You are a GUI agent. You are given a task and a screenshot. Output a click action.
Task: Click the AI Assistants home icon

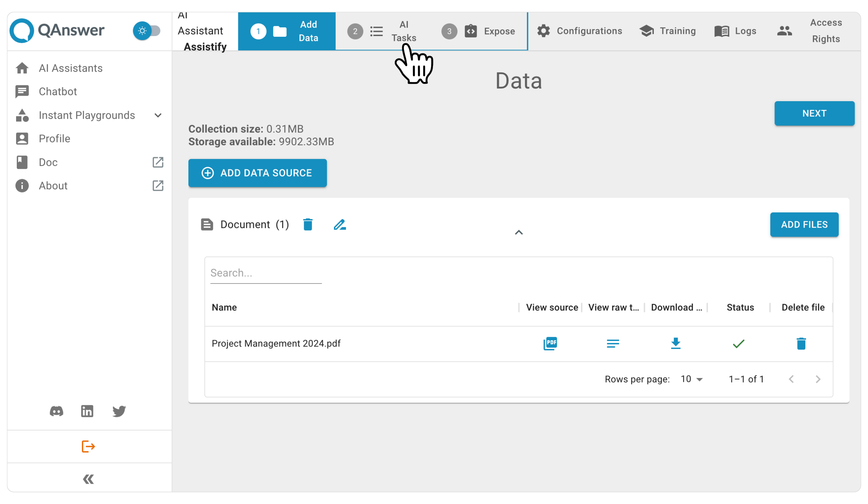point(22,68)
